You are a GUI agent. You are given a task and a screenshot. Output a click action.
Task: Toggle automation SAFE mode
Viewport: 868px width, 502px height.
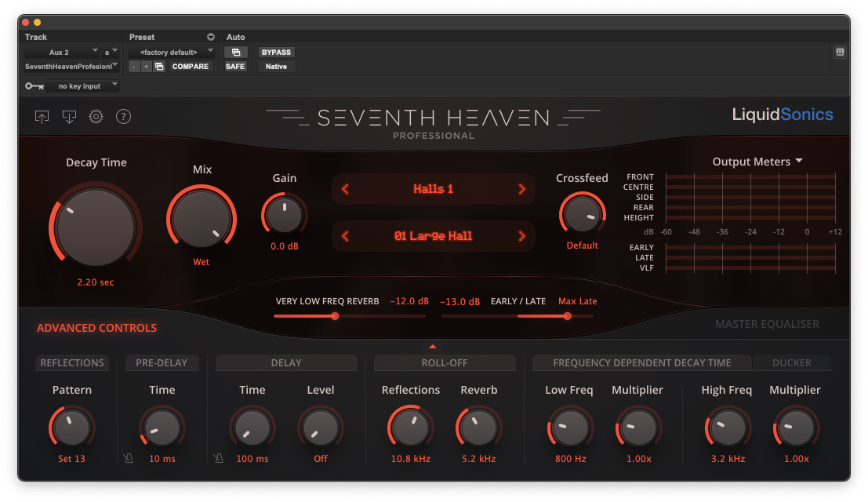(x=235, y=67)
